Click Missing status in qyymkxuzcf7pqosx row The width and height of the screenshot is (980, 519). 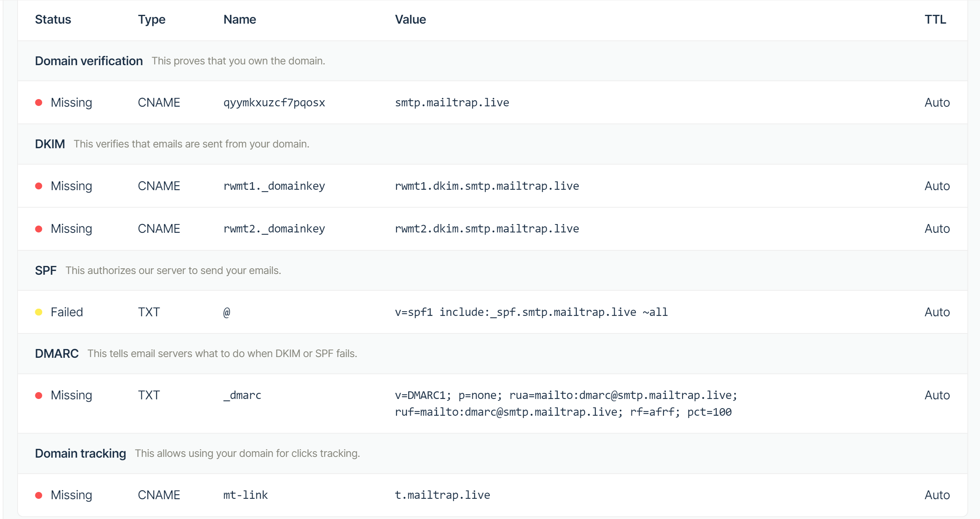pos(71,103)
